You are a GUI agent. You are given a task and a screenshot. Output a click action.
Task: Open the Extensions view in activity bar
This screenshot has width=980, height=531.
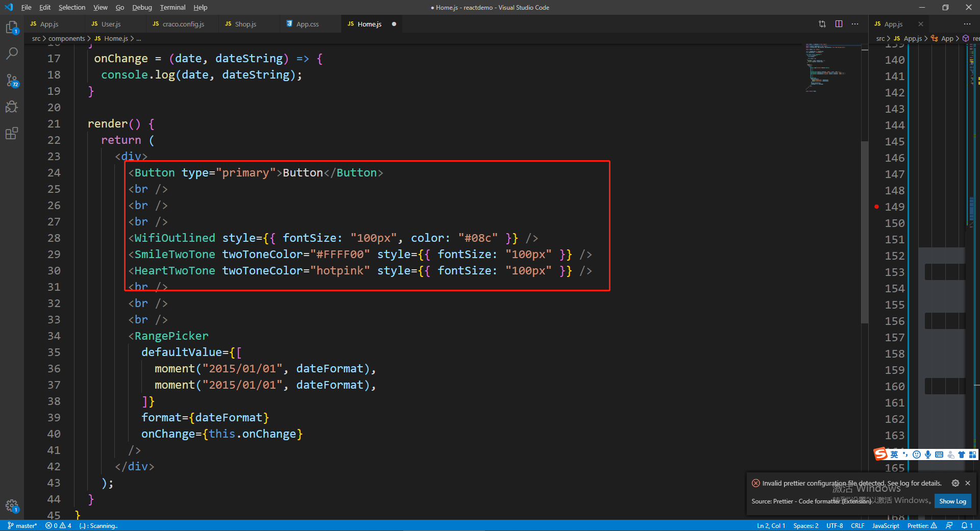click(12, 134)
